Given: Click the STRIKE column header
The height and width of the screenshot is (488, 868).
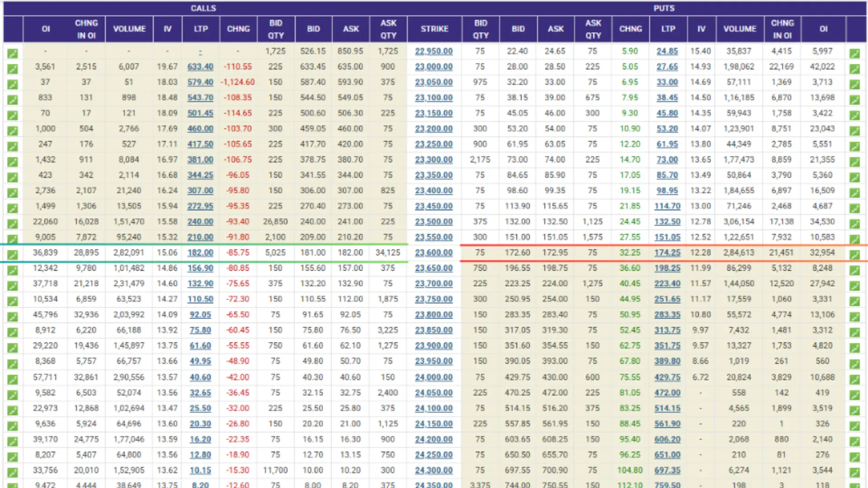Looking at the screenshot, I should point(434,29).
